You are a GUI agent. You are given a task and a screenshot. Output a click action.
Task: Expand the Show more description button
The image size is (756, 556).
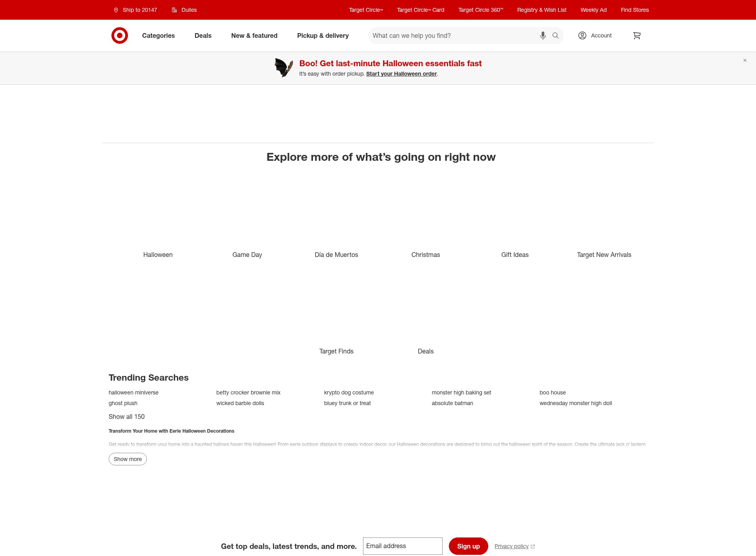coord(128,459)
